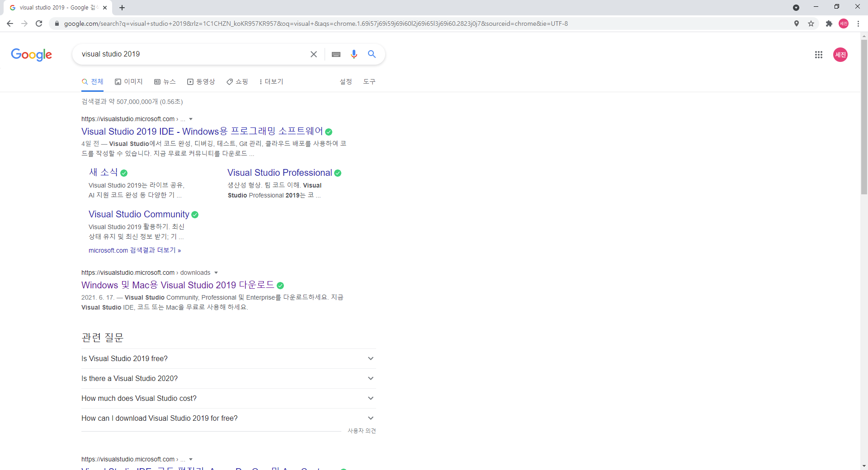Reload the page with refresh icon
Image resolution: width=868 pixels, height=470 pixels.
[39, 23]
